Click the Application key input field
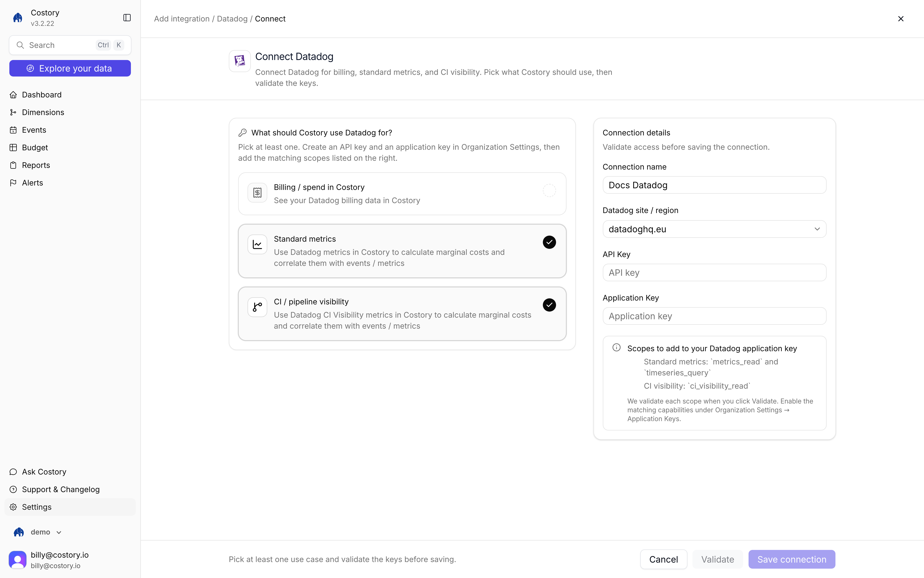 pyautogui.click(x=714, y=316)
